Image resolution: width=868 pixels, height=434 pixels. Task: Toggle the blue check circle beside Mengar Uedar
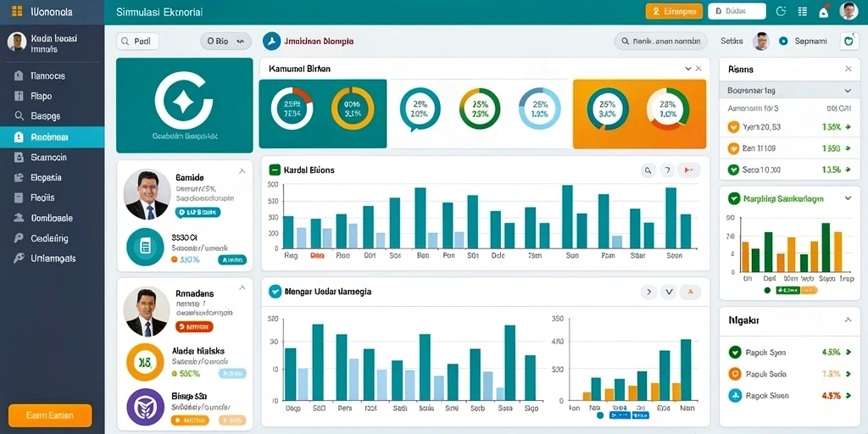275,292
